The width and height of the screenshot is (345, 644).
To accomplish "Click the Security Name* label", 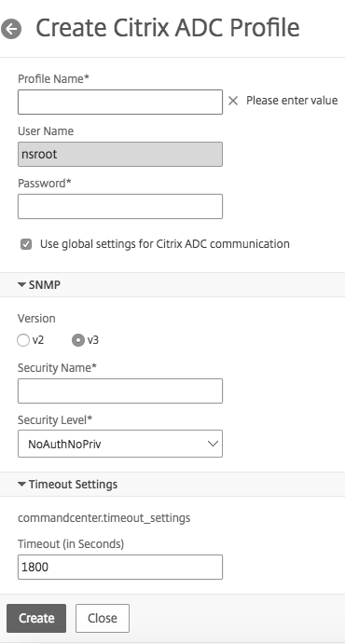I will pos(57,368).
